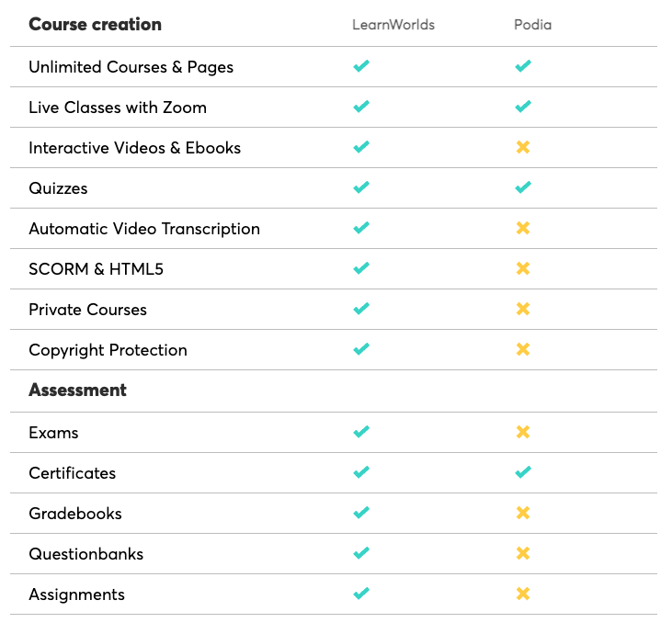This screenshot has width=672, height=634.
Task: Click Podia cross for Automatic Video Transcription
Action: 523,228
